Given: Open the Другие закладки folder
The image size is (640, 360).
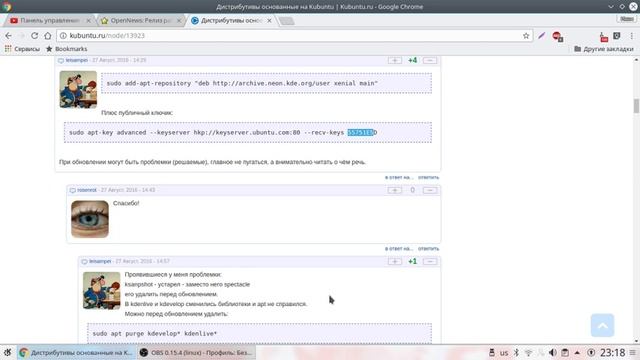Looking at the screenshot, I should point(604,49).
